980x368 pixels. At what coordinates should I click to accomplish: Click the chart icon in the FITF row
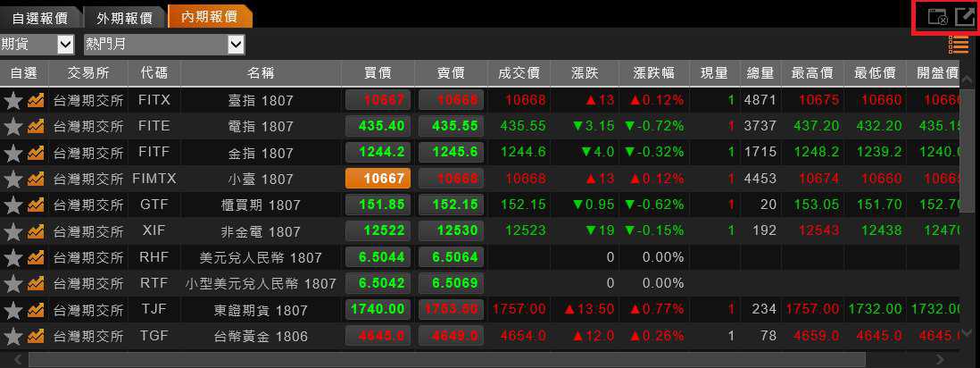pyautogui.click(x=36, y=153)
